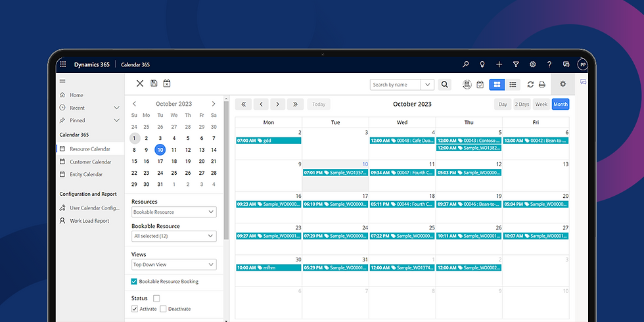Click calendar with x icon in toolbar

coord(167,83)
